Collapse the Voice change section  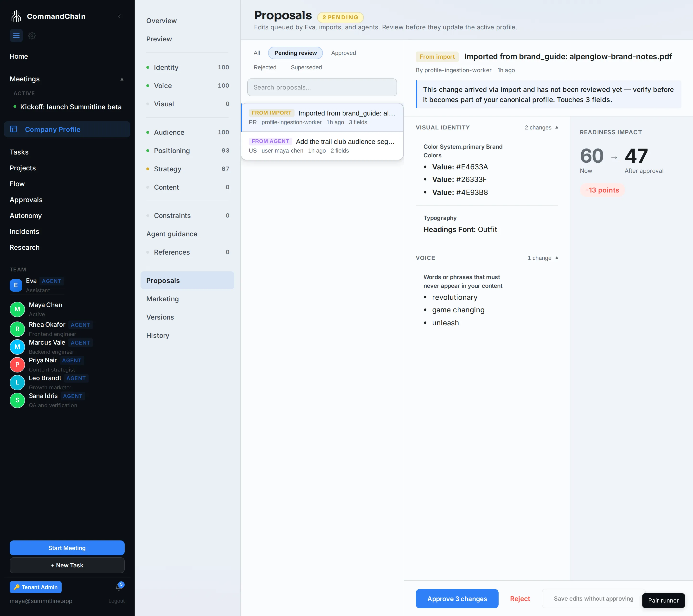point(557,258)
